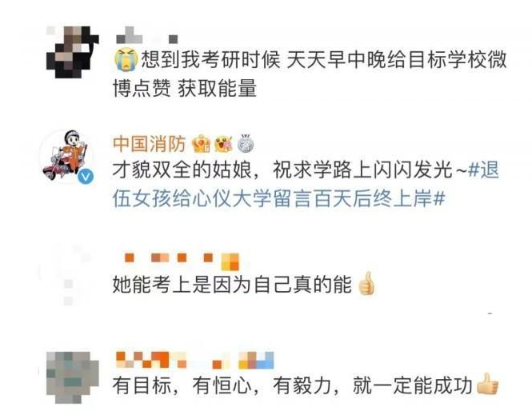This screenshot has width=532, height=415.
Task: Open the last commenter's gray avatar
Action: [72, 377]
